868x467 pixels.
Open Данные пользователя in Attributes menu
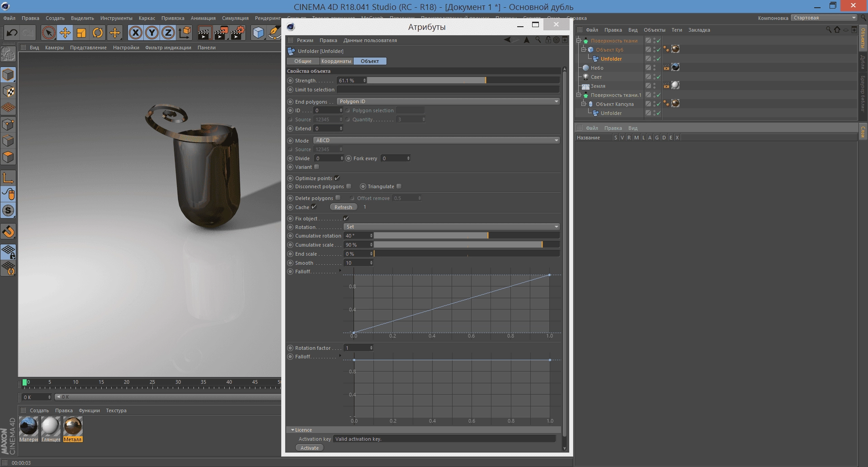point(370,40)
